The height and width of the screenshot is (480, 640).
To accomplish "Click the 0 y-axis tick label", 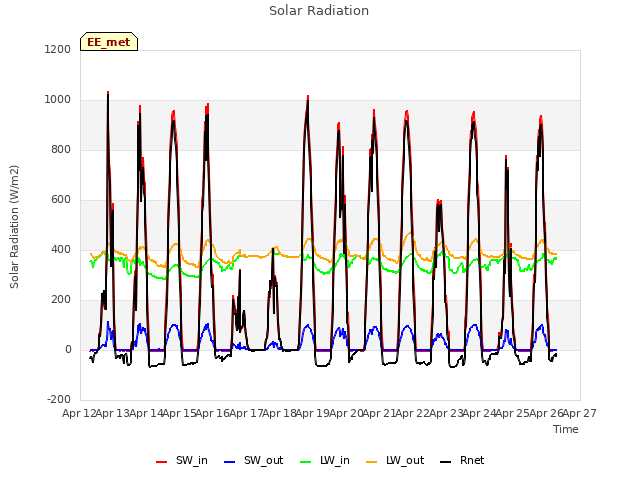I will point(68,350).
